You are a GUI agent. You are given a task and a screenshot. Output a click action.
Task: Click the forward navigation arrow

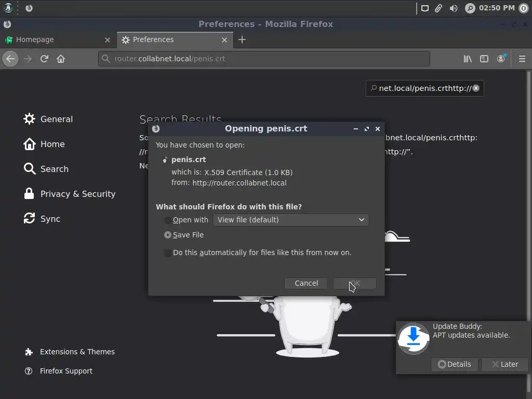28,59
